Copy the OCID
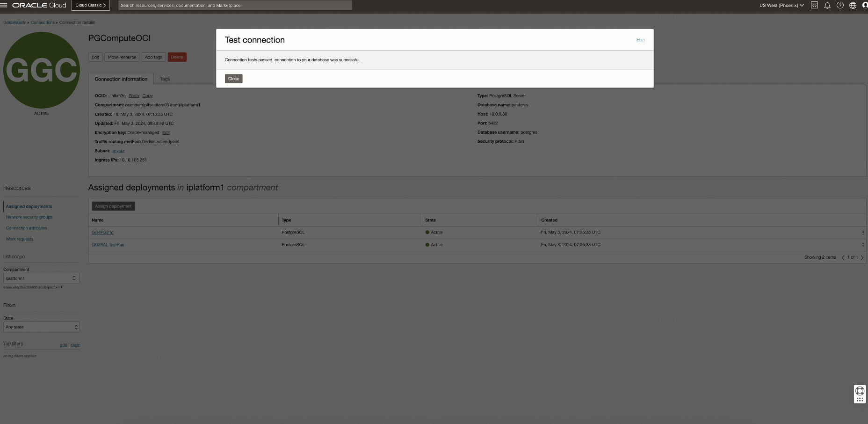The width and height of the screenshot is (868, 424). pyautogui.click(x=147, y=96)
